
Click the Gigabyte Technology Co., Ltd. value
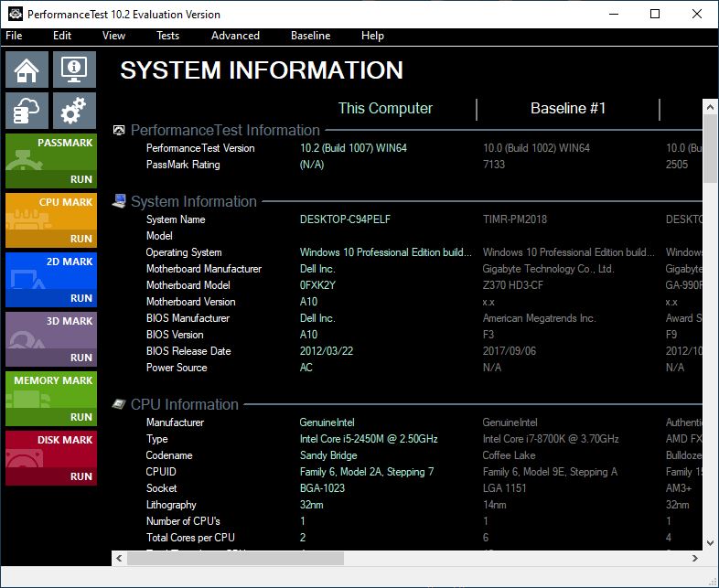point(548,269)
